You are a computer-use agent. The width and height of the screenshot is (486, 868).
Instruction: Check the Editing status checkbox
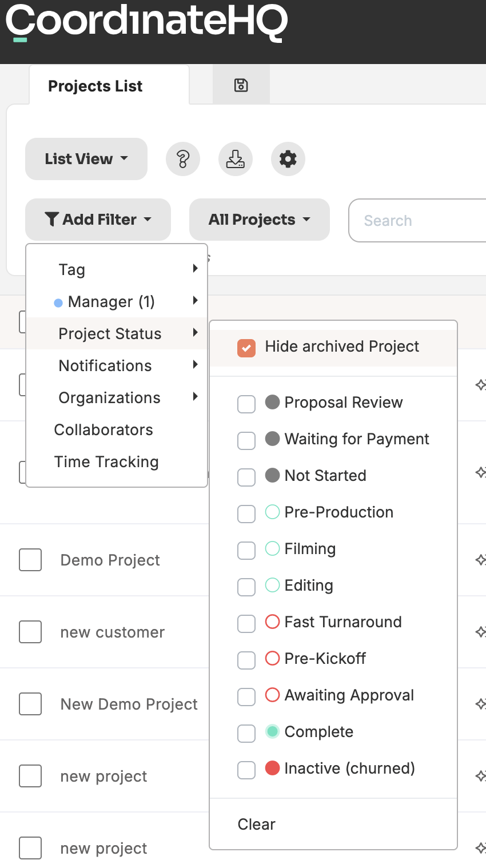point(246,587)
